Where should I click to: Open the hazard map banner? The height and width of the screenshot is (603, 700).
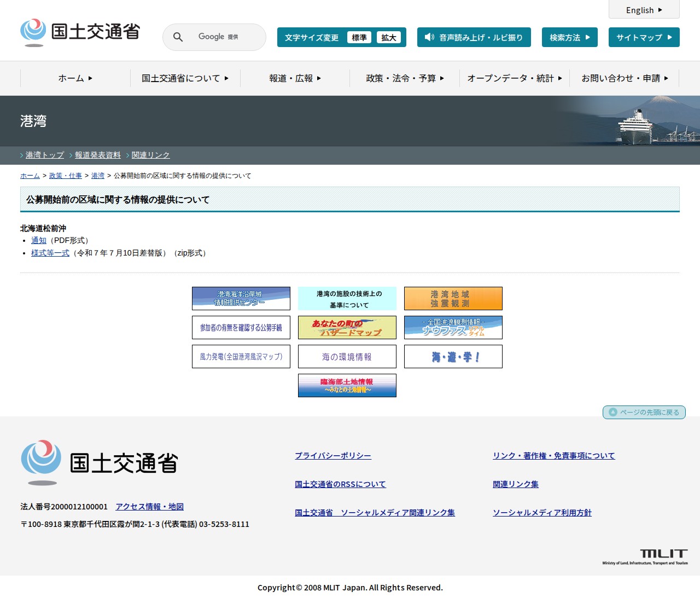[347, 327]
